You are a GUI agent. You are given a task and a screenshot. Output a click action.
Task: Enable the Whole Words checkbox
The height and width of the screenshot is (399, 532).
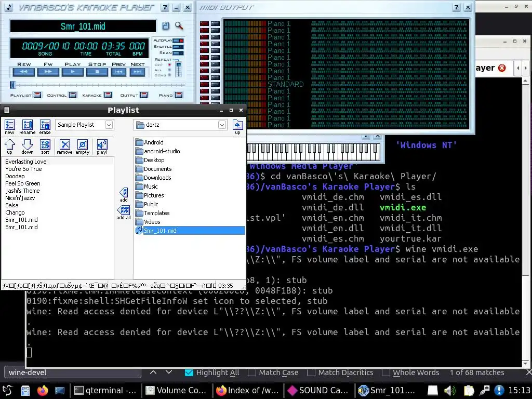[385, 373]
